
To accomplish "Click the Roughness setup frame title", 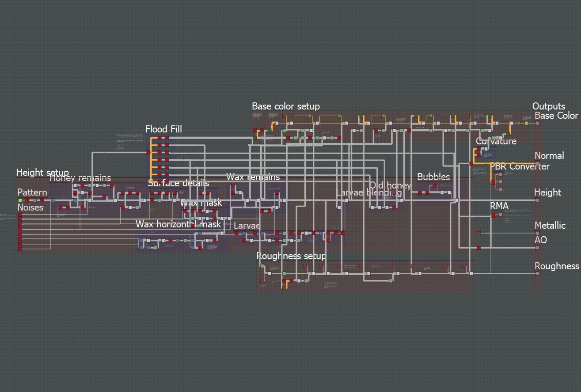I will 291,256.
